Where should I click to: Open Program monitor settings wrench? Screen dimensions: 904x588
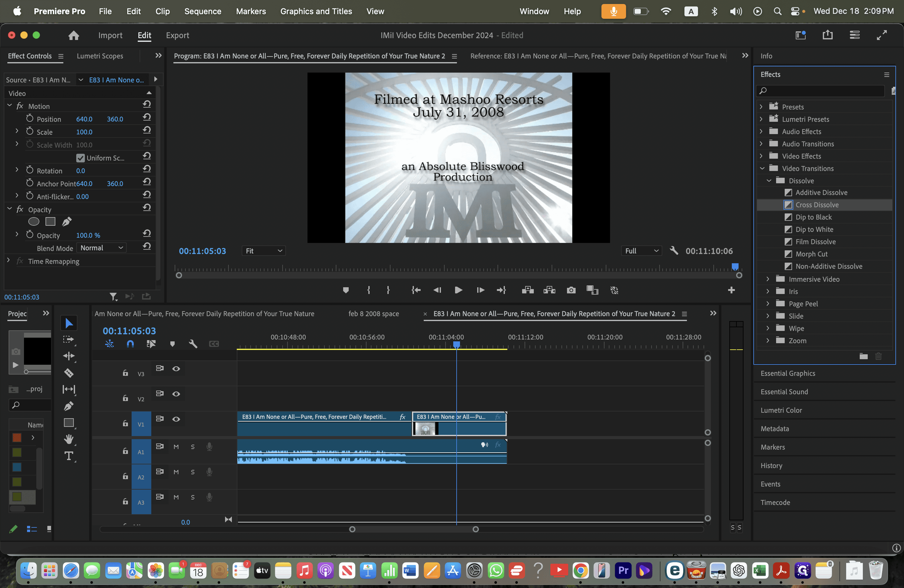click(x=674, y=251)
